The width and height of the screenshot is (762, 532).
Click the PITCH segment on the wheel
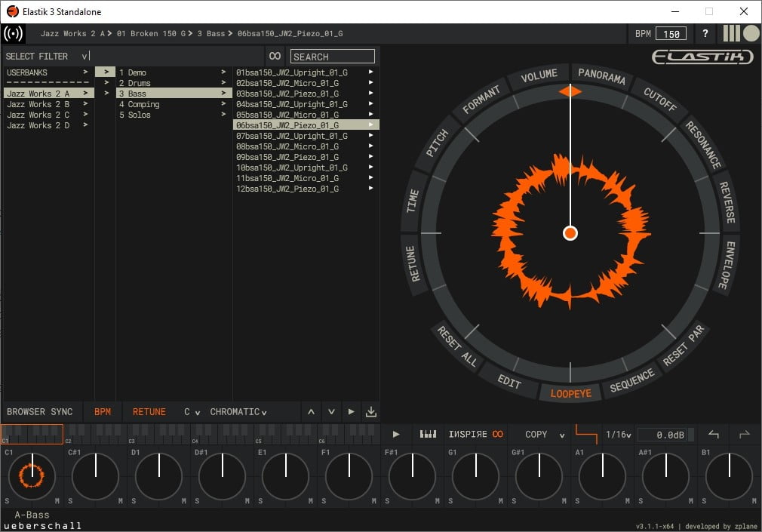[437, 143]
